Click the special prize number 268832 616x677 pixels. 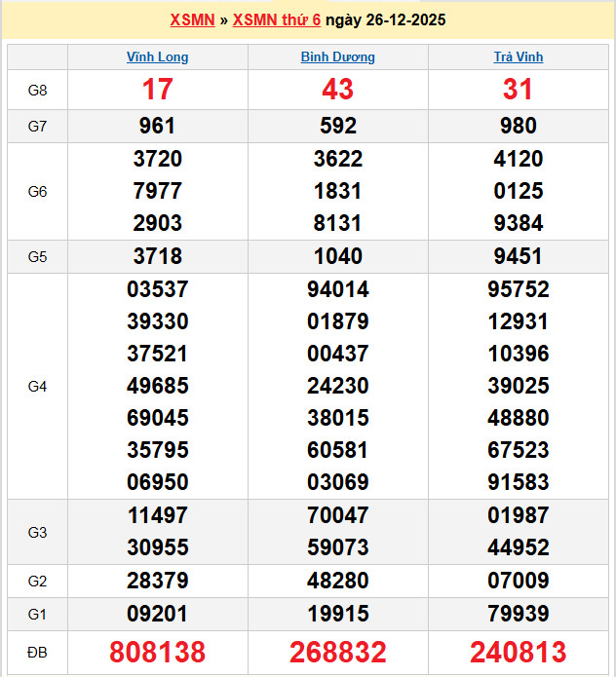click(338, 652)
